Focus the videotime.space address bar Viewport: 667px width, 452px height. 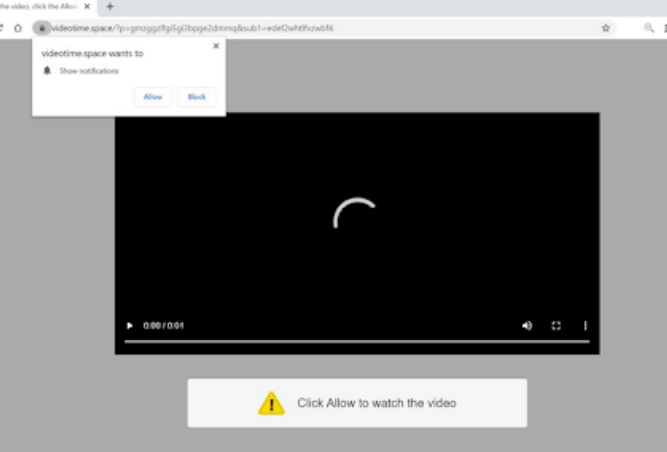pos(323,28)
